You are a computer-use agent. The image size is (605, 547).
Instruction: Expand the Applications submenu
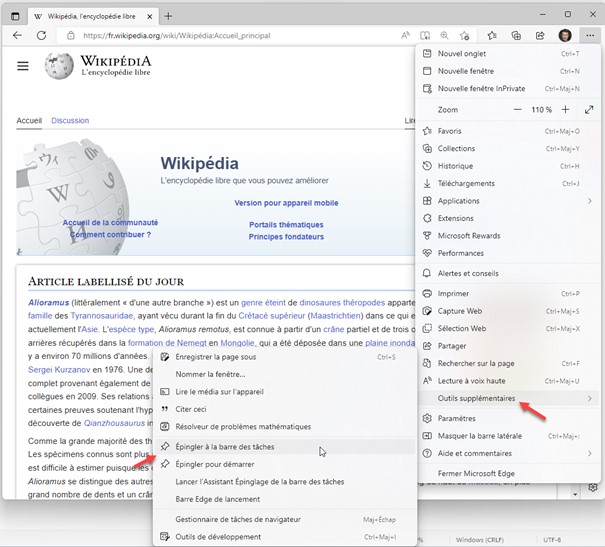(589, 201)
